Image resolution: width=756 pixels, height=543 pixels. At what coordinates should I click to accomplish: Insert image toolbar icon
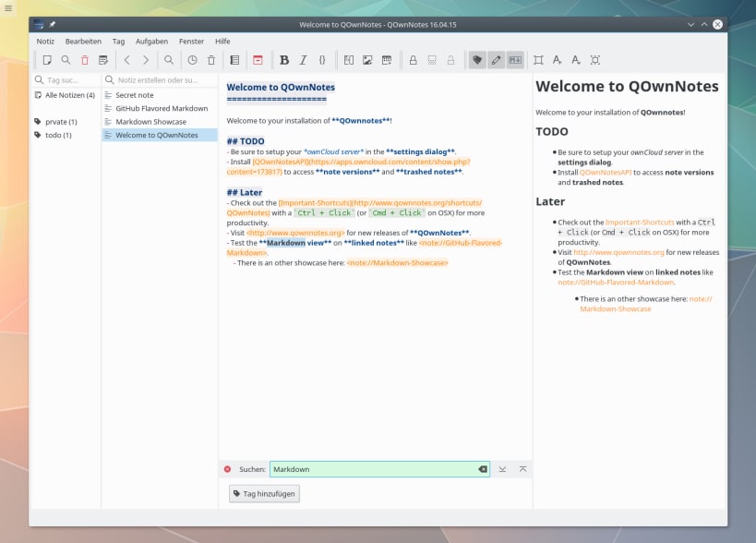point(367,60)
